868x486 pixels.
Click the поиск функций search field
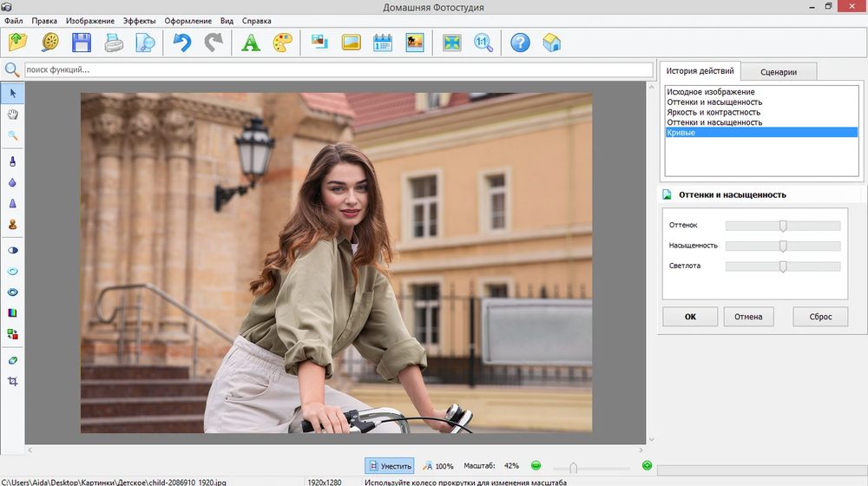coord(339,69)
